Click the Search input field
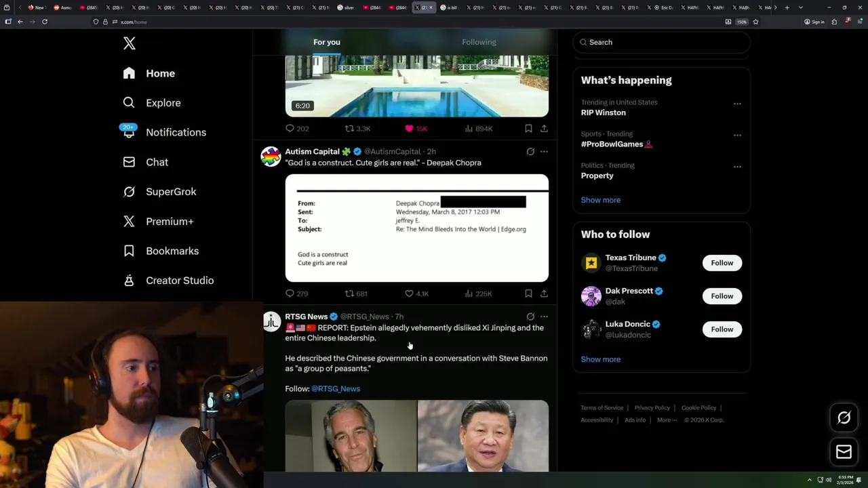This screenshot has width=868, height=488. (x=661, y=42)
